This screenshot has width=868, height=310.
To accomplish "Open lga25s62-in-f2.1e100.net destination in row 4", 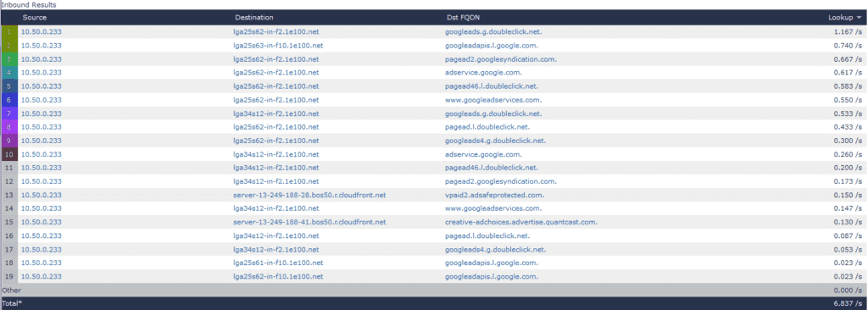I will coord(275,73).
